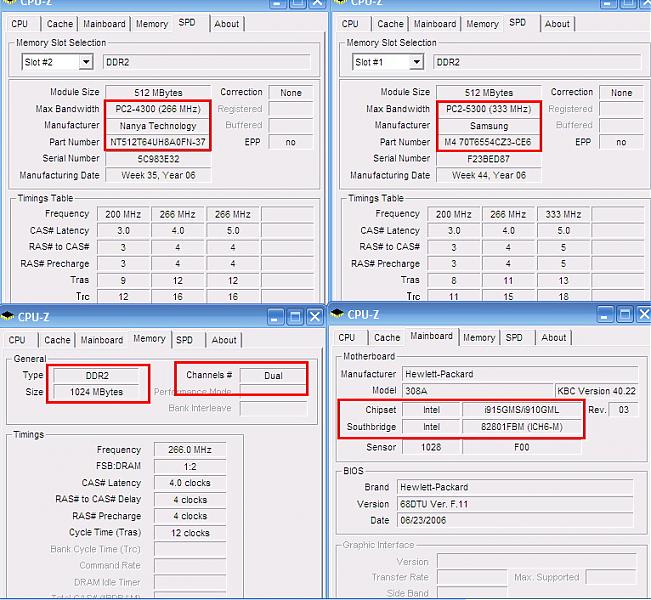Open Mainboard tab in Slot #1 window

[x=434, y=24]
